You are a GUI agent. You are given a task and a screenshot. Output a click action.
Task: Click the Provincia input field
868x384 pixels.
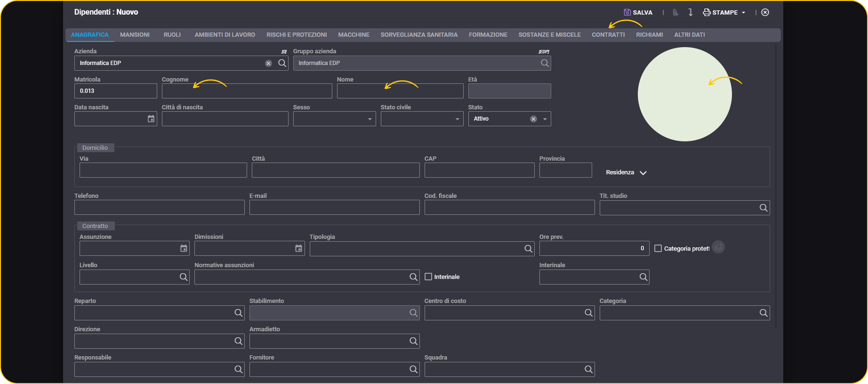click(x=565, y=170)
